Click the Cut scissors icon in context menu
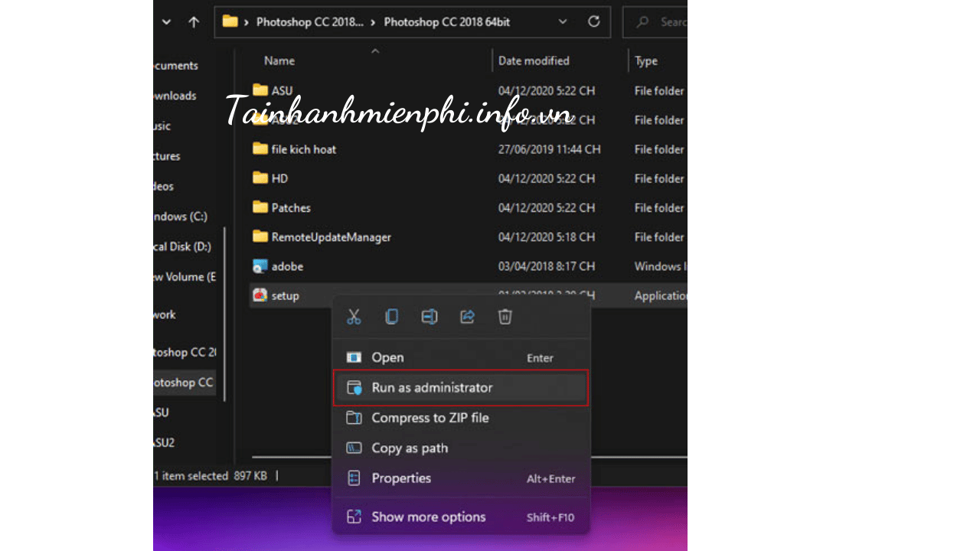 pos(354,317)
